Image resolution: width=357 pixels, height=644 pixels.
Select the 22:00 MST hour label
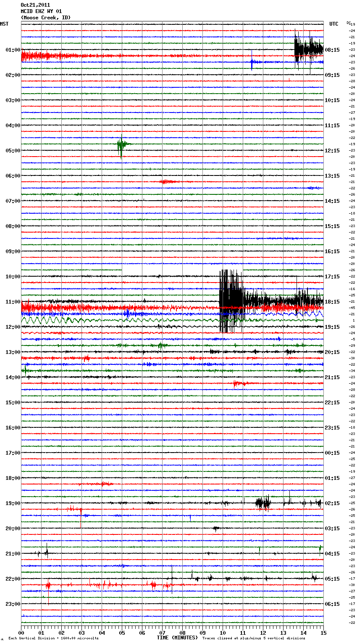tap(13, 579)
